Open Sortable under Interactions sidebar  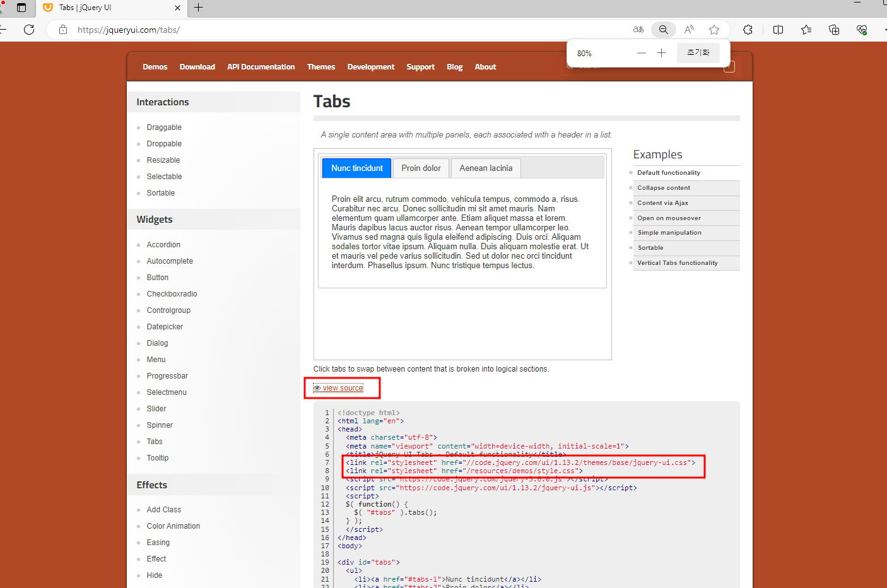161,193
